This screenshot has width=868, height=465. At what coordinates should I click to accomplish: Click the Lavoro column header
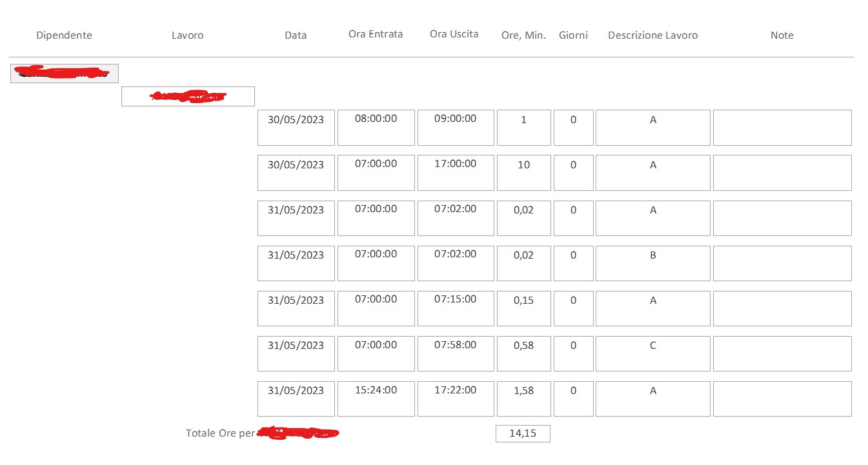click(x=187, y=35)
